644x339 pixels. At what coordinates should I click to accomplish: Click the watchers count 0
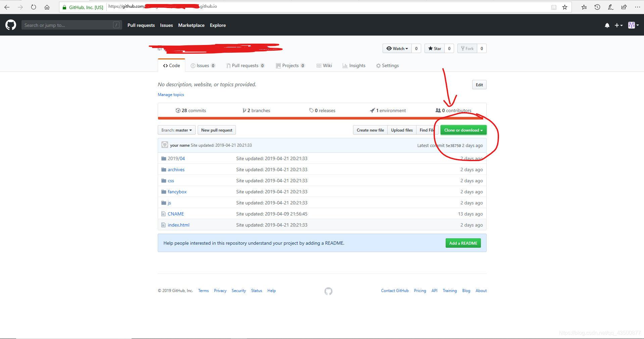(416, 48)
